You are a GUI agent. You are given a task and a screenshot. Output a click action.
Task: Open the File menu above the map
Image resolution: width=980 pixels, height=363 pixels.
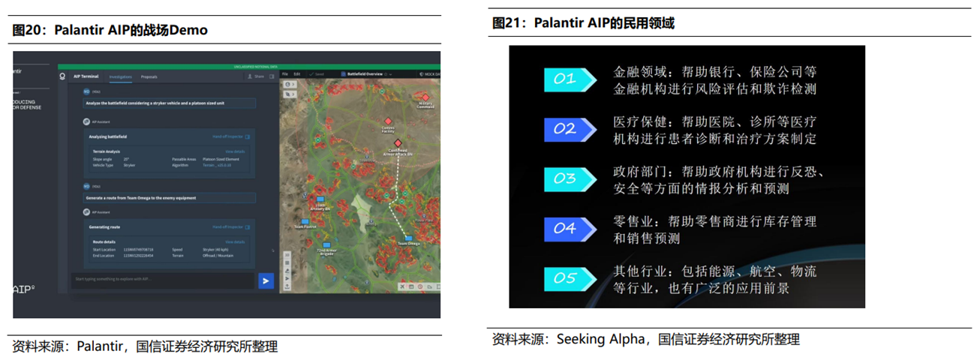tap(285, 74)
